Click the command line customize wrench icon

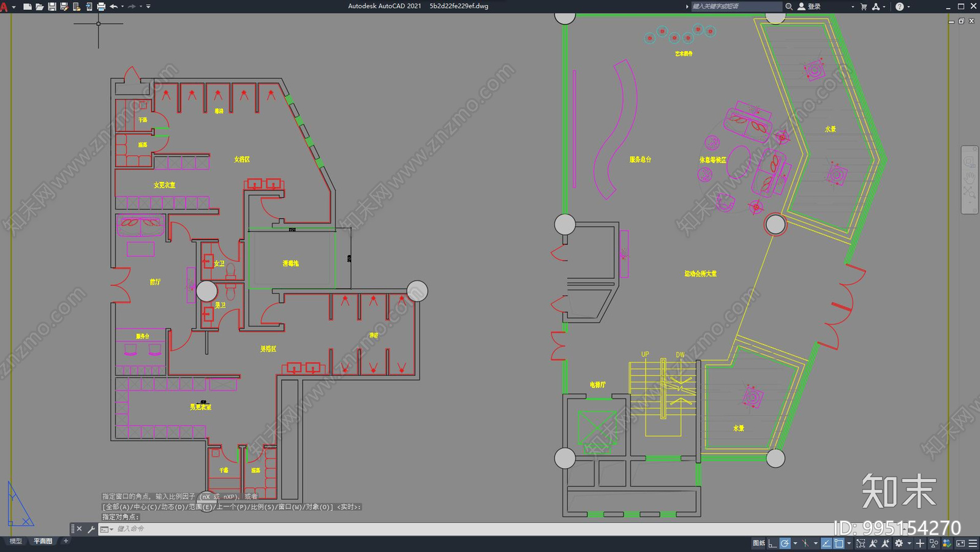pos(91,529)
